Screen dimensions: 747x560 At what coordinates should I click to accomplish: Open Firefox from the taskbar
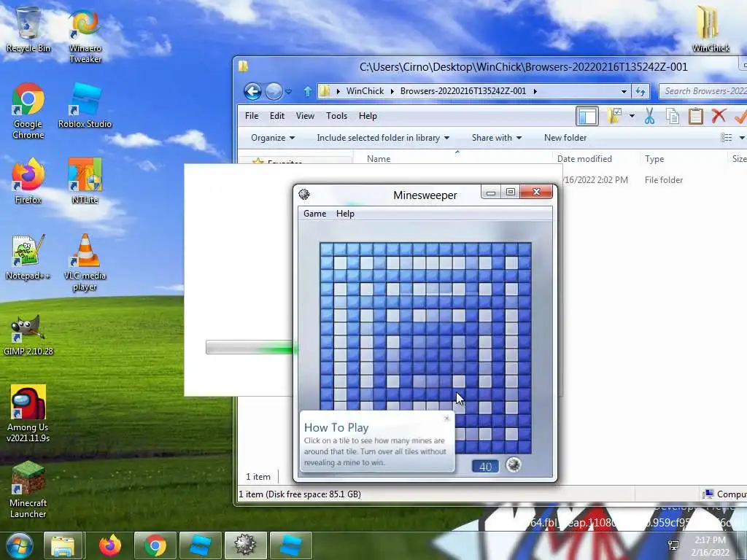(109, 545)
